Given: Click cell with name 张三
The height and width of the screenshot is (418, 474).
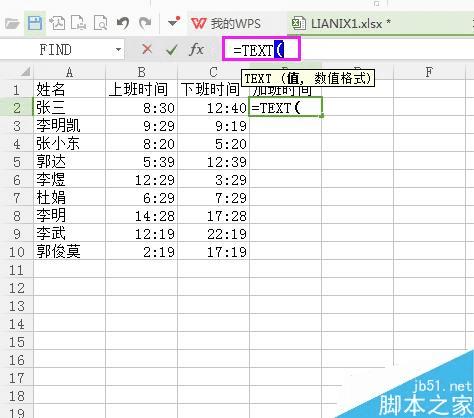Looking at the screenshot, I should coord(69,107).
